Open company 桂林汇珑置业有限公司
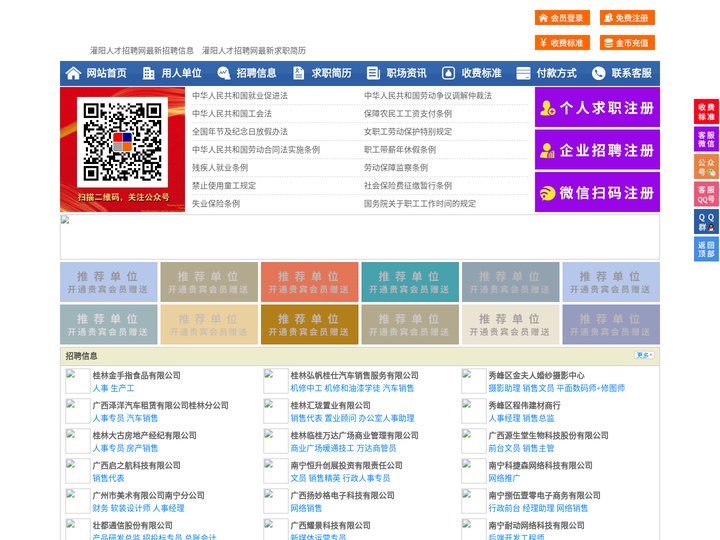 click(331, 405)
